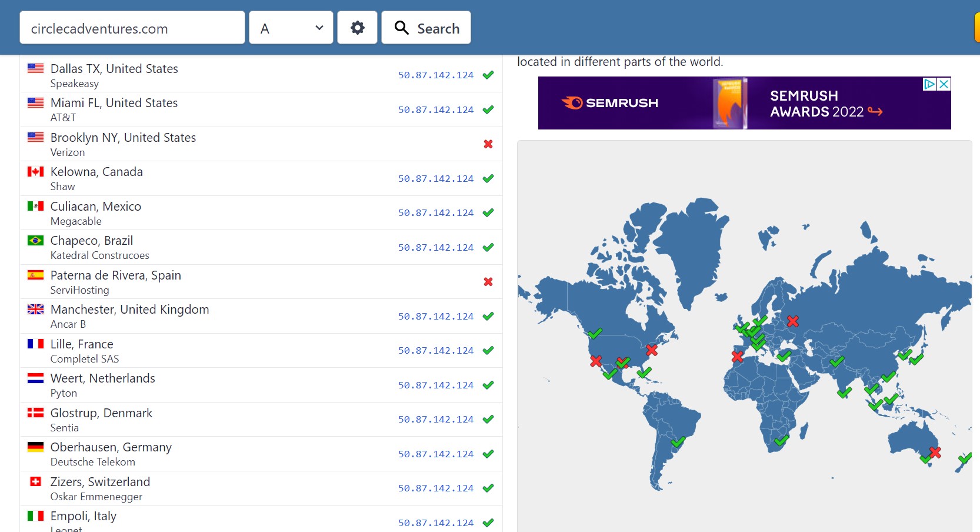
Task: Close the Semrush ad with X icon
Action: pos(944,84)
